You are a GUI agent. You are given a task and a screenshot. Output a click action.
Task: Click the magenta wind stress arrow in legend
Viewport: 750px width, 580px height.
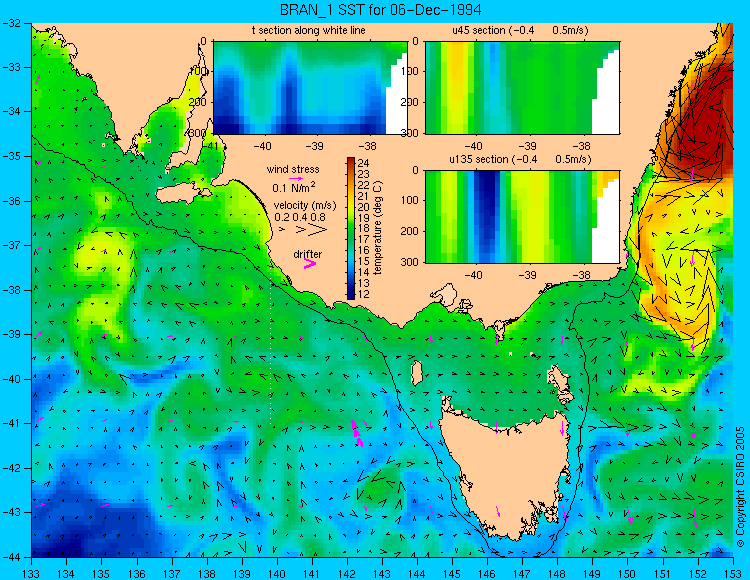[296, 179]
